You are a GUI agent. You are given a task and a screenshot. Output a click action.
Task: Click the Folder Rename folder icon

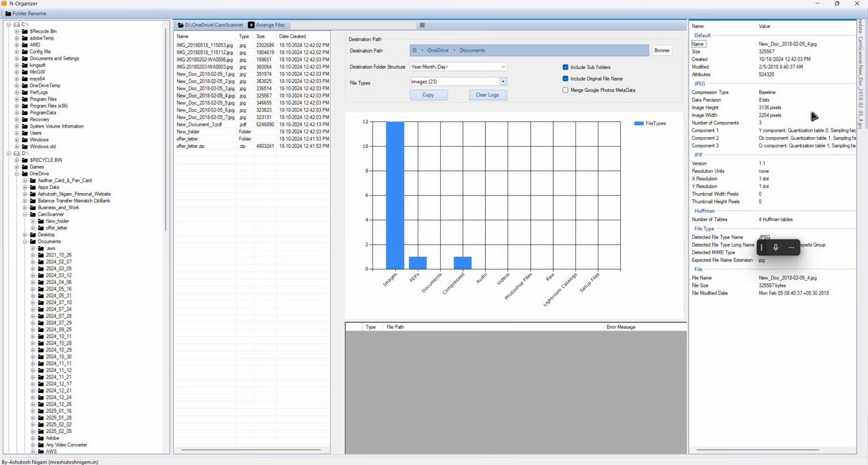tap(8, 14)
